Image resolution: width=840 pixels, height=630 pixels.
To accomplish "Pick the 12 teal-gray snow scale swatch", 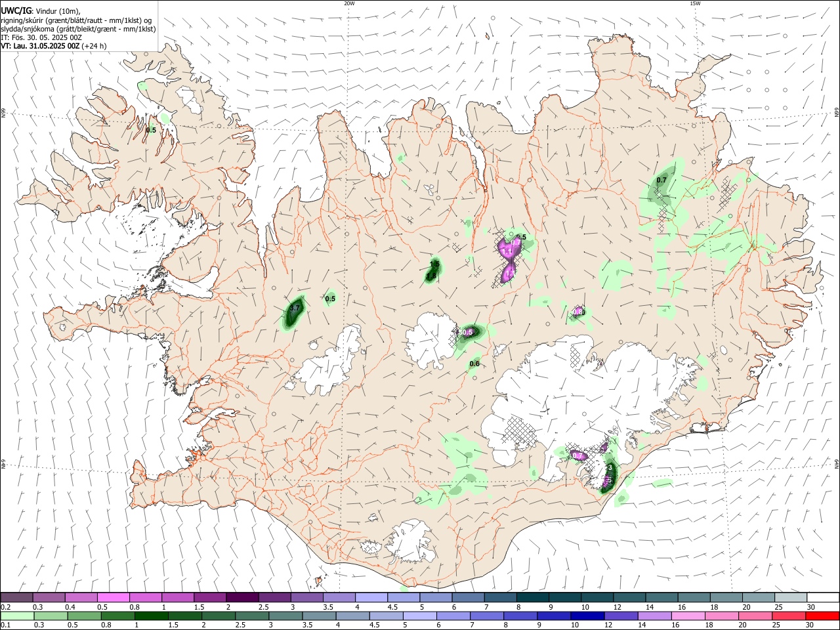I will coord(629,597).
